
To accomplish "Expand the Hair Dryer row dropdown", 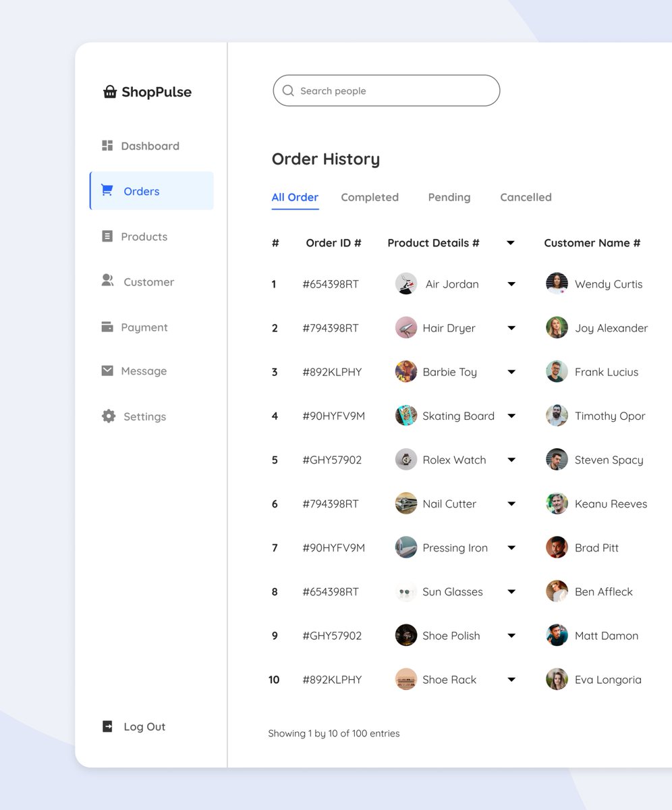I will click(511, 328).
